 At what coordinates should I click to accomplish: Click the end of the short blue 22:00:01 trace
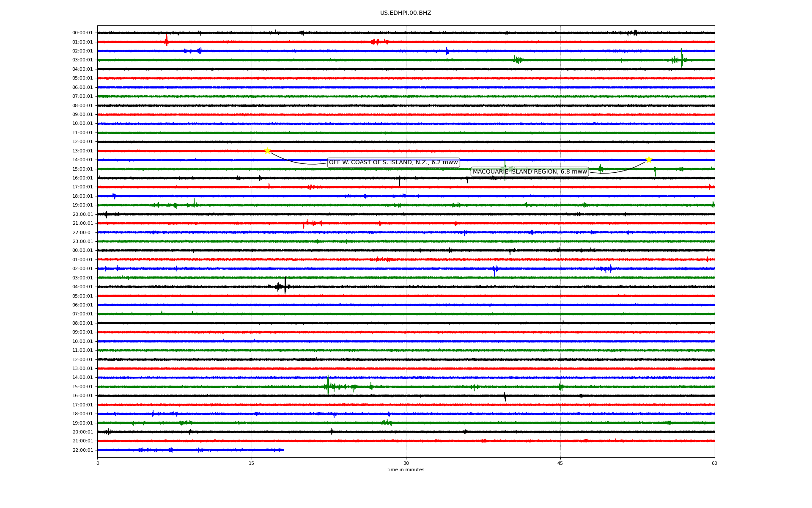coord(283,450)
